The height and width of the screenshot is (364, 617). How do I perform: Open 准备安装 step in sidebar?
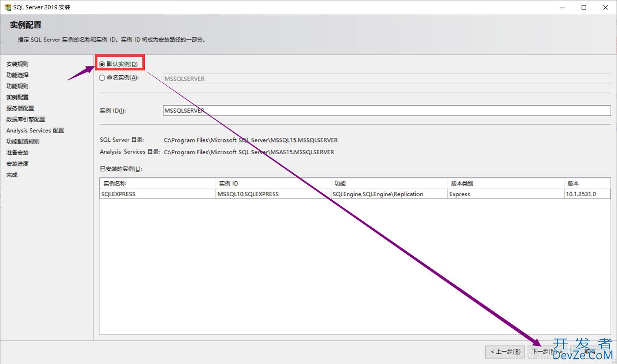(x=17, y=153)
